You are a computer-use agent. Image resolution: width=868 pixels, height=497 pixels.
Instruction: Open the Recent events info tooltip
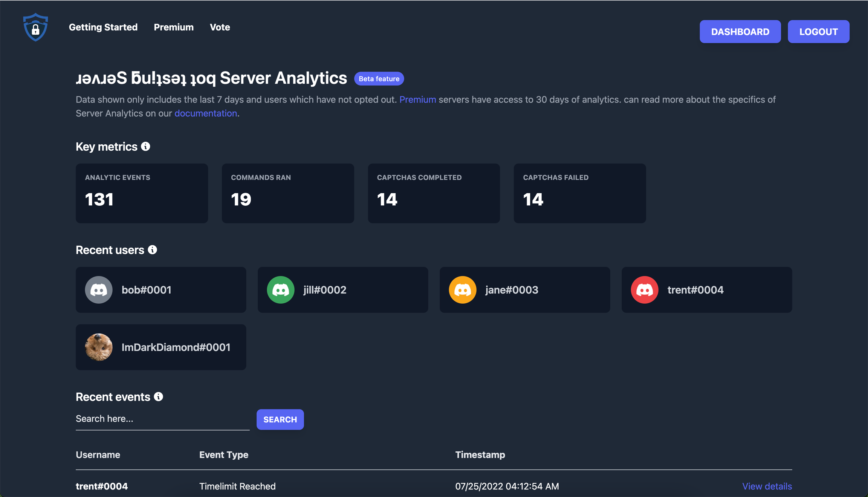coord(159,396)
